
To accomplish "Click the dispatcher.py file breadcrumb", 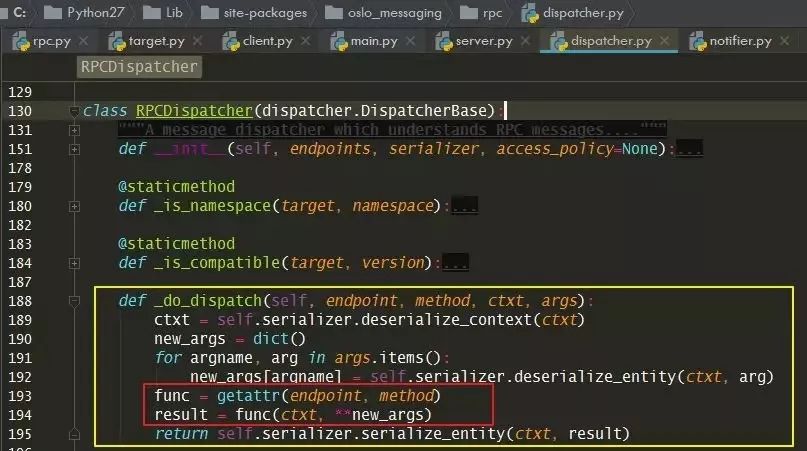I will click(572, 12).
